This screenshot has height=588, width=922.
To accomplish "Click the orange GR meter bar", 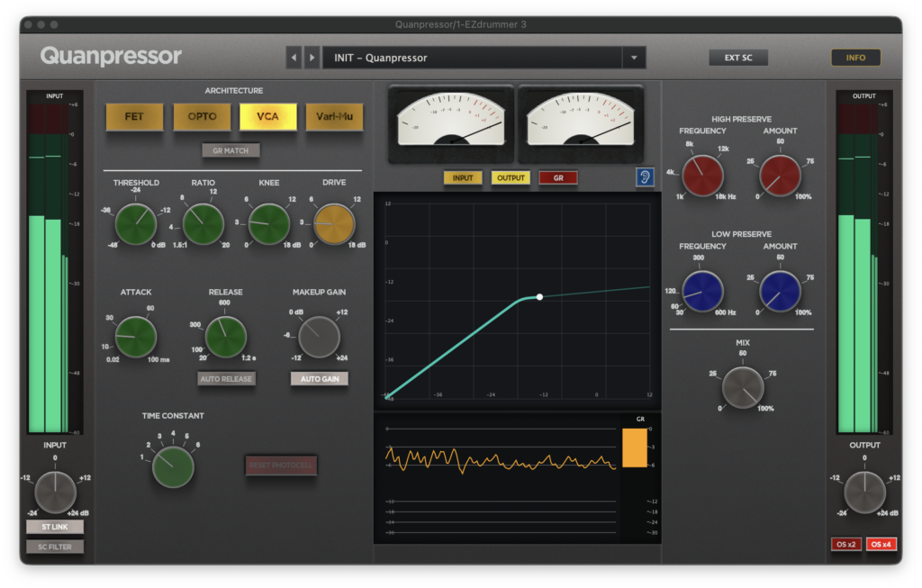I will [635, 448].
